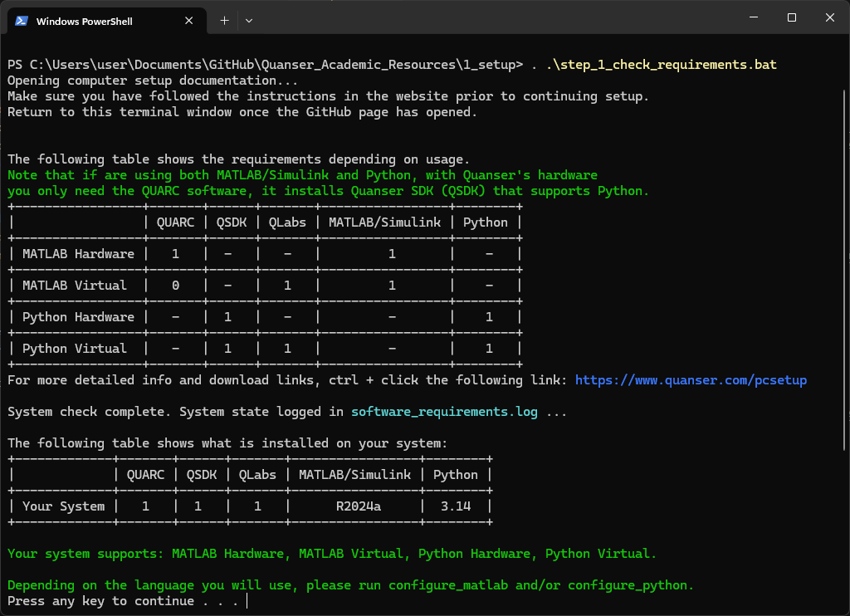The width and height of the screenshot is (850, 616).
Task: Click 'Press any key to continue' prompt
Action: tap(123, 601)
